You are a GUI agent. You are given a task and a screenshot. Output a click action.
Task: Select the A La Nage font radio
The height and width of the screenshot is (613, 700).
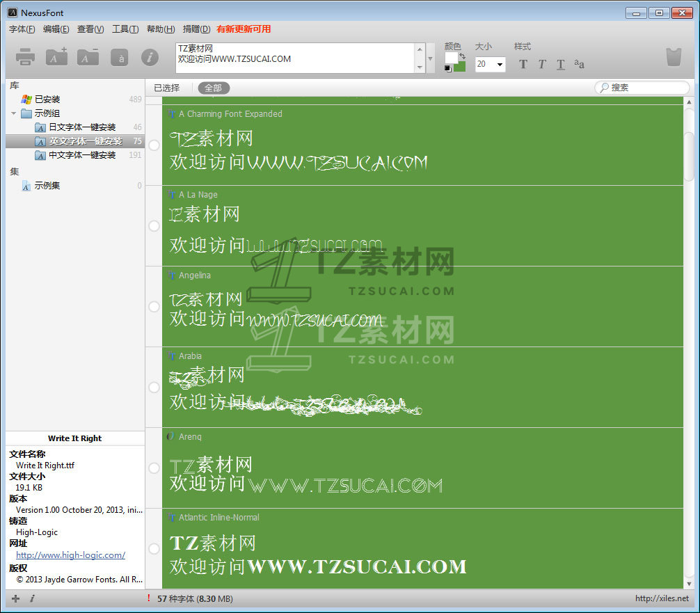pos(154,226)
